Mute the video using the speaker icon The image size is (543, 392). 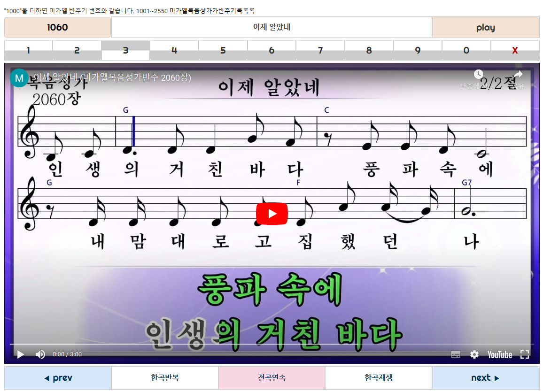tap(40, 354)
